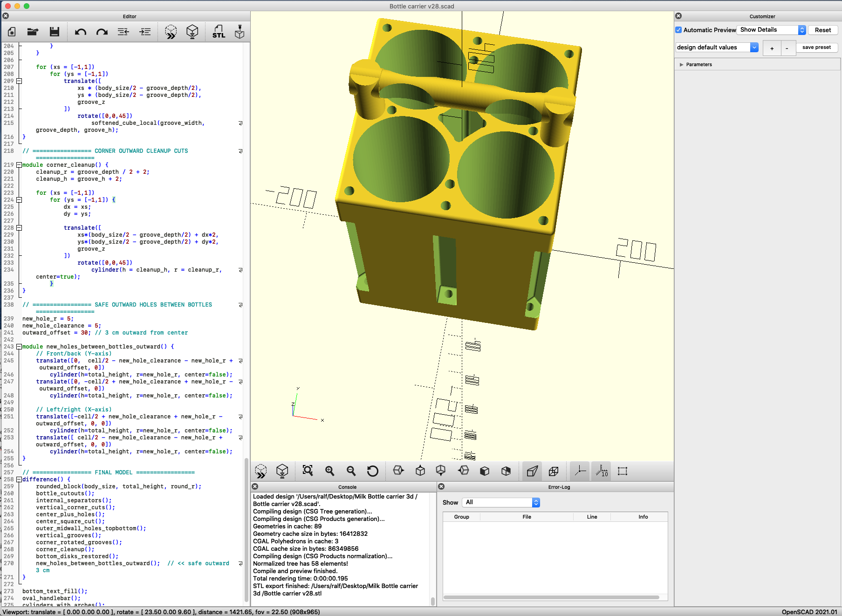
Task: Click the Reset button in Customizer
Action: tap(823, 30)
